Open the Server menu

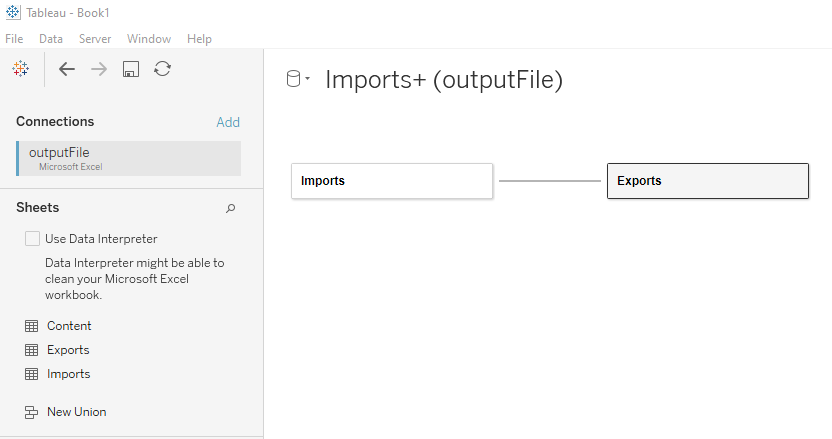click(95, 39)
